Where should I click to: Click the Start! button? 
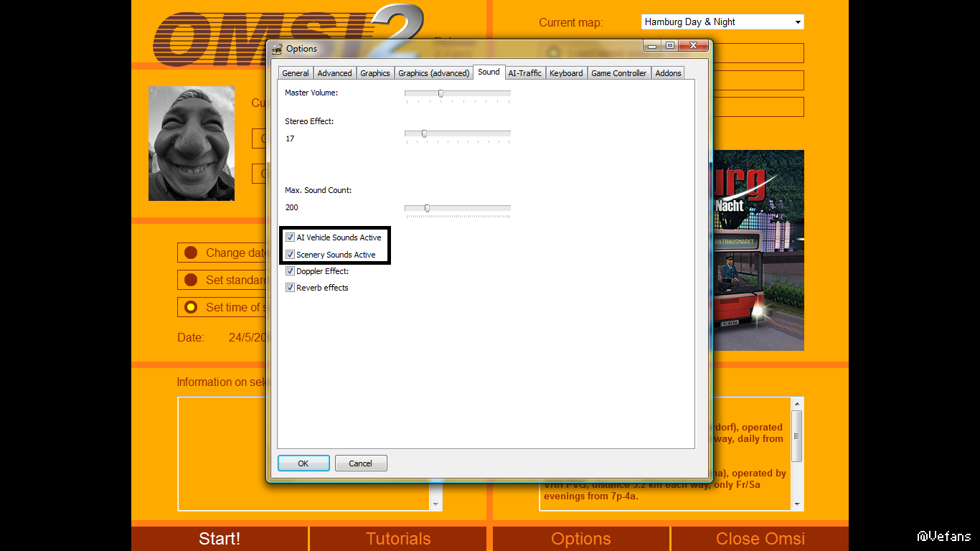[220, 539]
